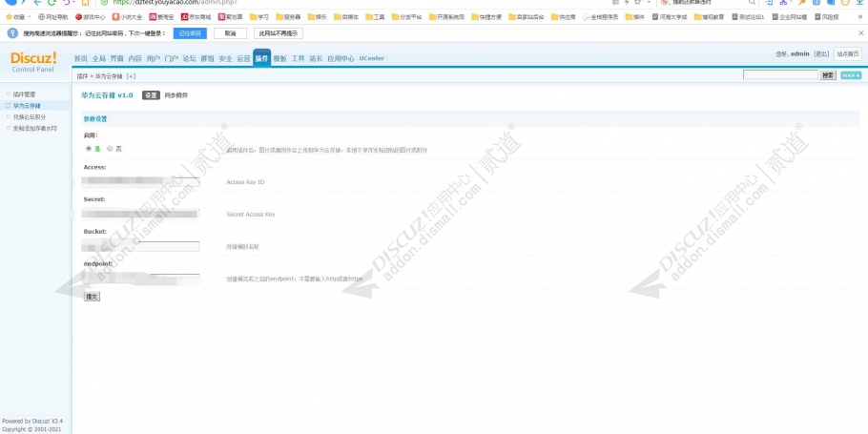868x434 pixels.
Task: Click 此网站不再提示 button
Action: (279, 33)
